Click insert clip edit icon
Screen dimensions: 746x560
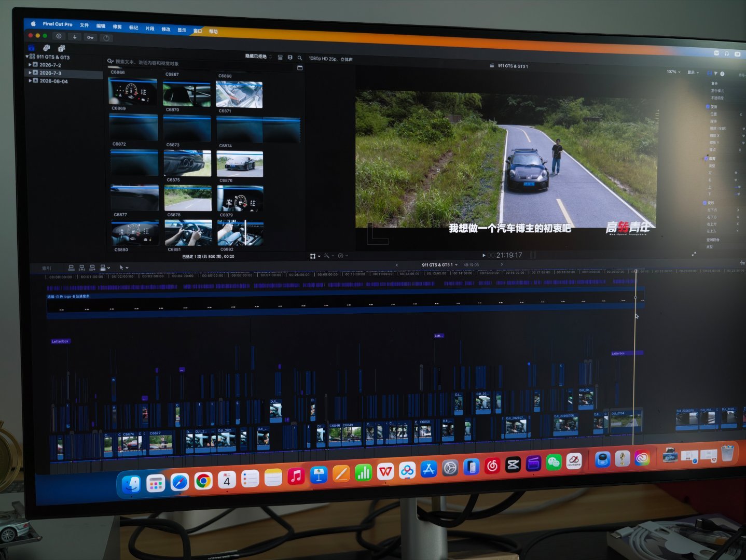[81, 268]
